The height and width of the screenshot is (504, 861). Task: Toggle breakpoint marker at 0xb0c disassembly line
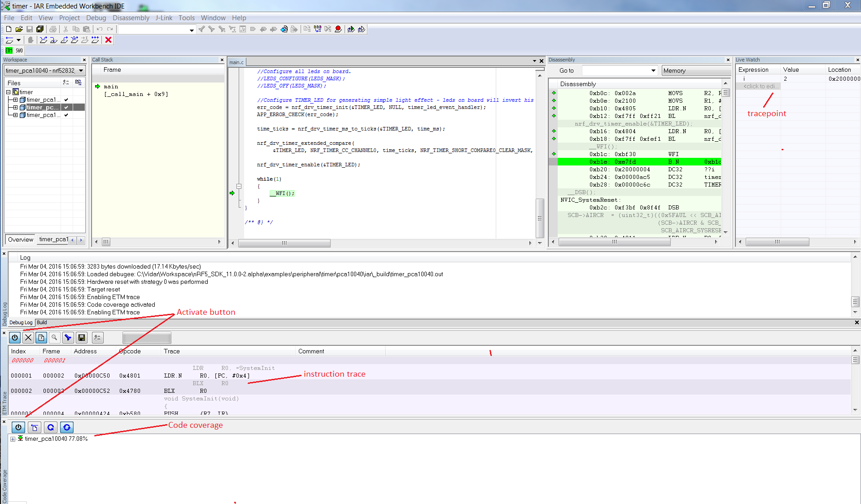point(554,93)
